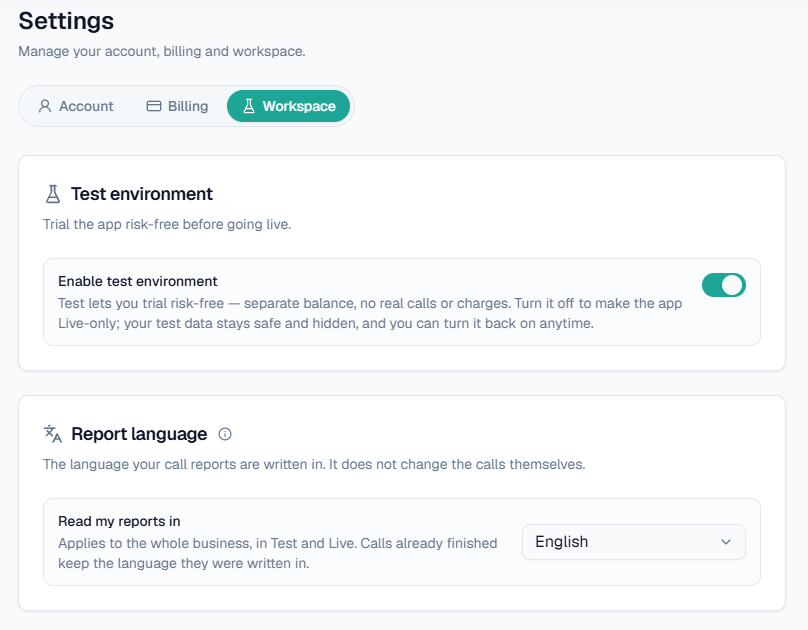Switch to the Billing tab
This screenshot has height=630, width=808.
[x=177, y=106]
